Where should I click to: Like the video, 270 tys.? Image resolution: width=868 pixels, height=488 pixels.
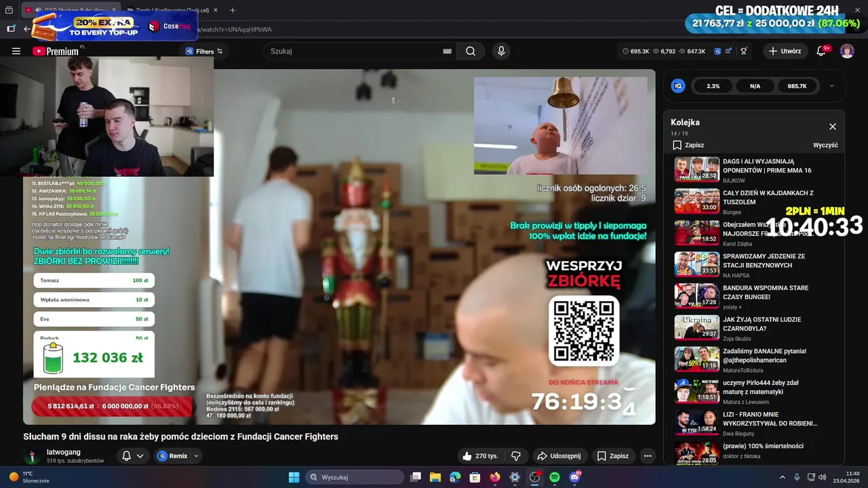click(x=480, y=456)
